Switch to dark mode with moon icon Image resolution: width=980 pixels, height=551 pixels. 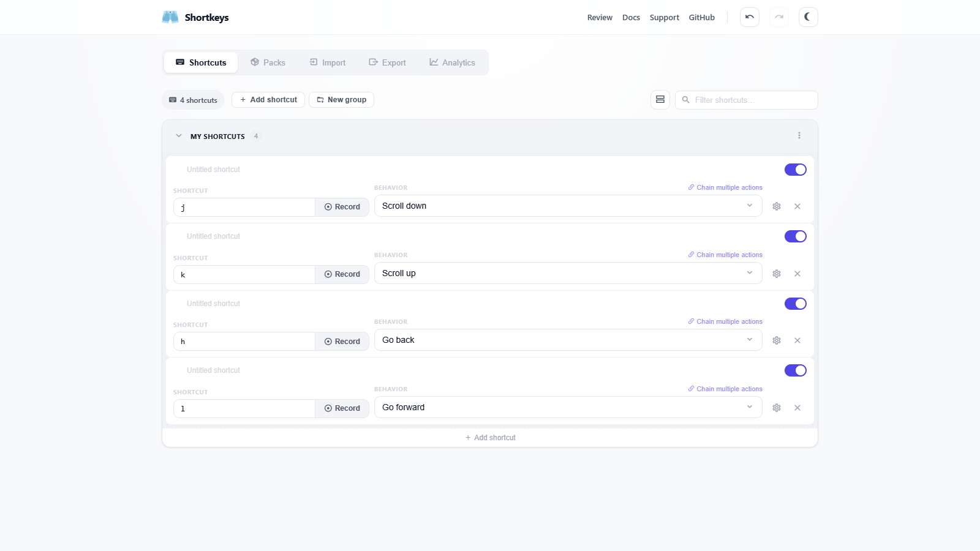(808, 17)
